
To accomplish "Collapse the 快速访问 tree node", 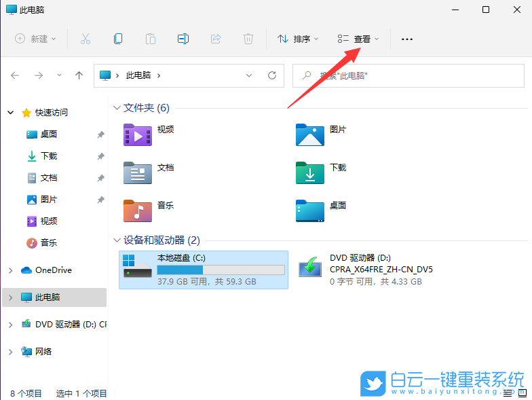I will (x=11, y=113).
